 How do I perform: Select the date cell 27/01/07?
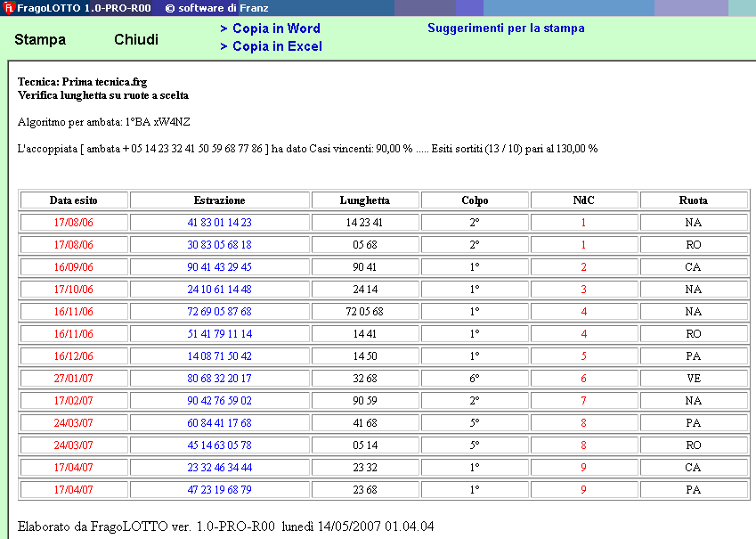tap(74, 378)
